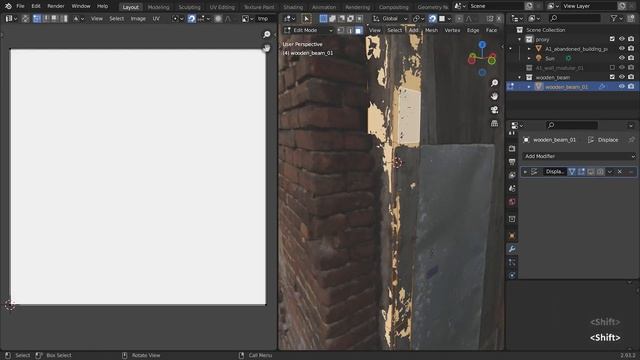
Task: Click the Blender logo icon
Action: 8,6
